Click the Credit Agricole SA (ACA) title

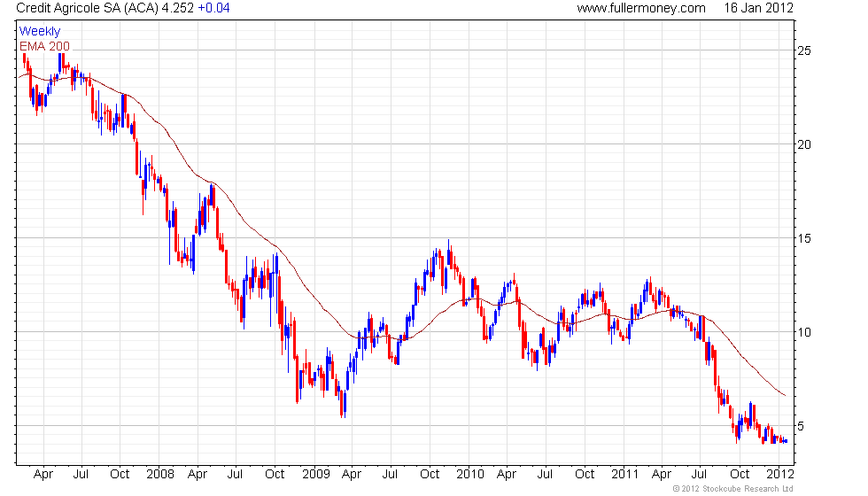tap(87, 8)
